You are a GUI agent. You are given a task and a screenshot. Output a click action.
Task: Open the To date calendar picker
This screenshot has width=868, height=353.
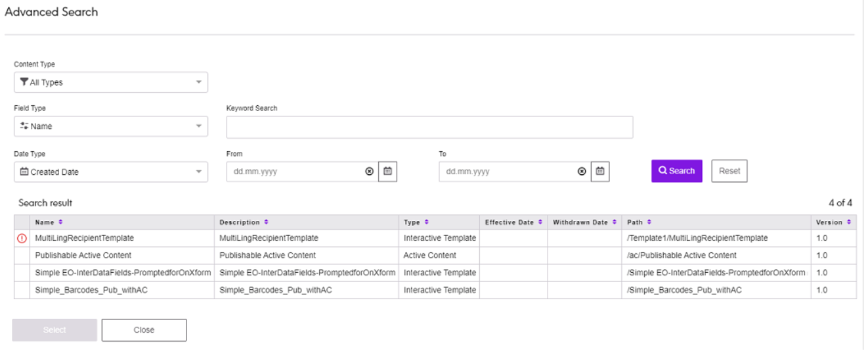click(599, 172)
